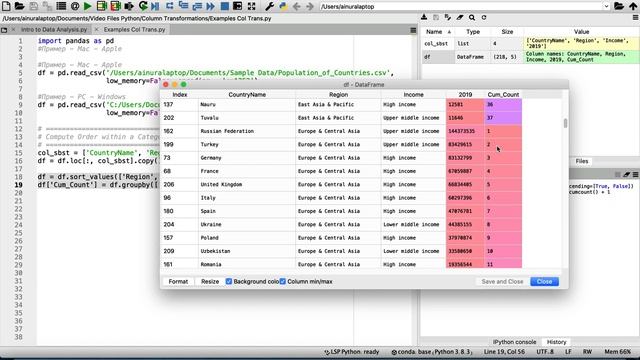Open the cursor position list icon in the toolbar
Screen dimensions: 640x360
coord(61,6)
